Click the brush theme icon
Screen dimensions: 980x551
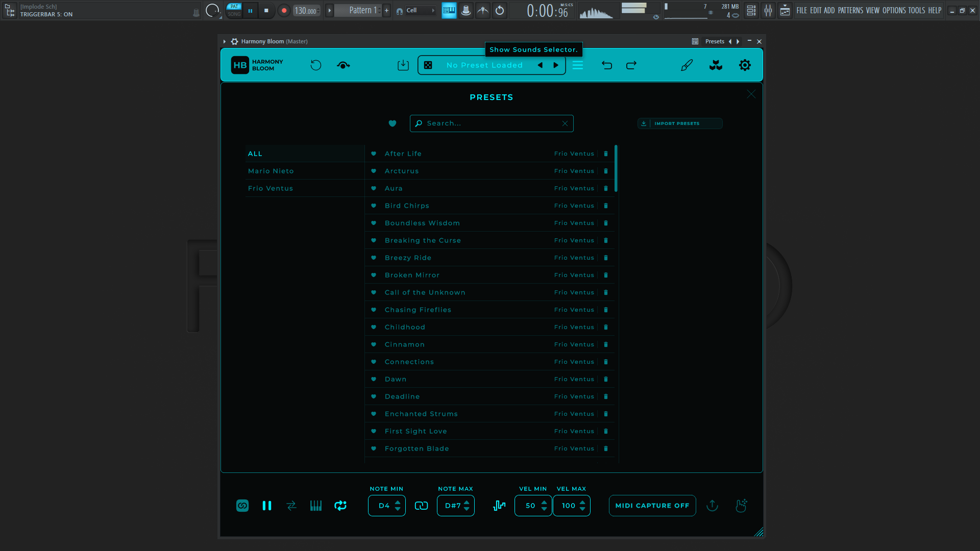(687, 65)
